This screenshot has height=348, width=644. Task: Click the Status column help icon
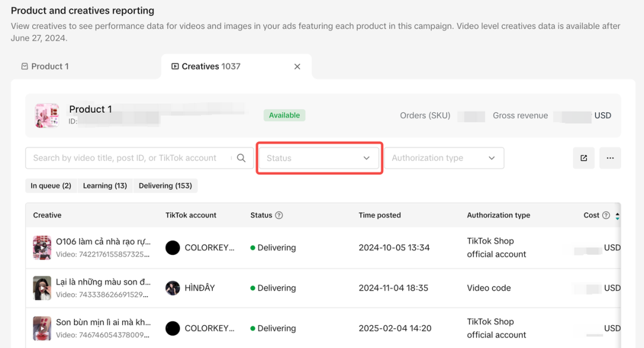[278, 215]
